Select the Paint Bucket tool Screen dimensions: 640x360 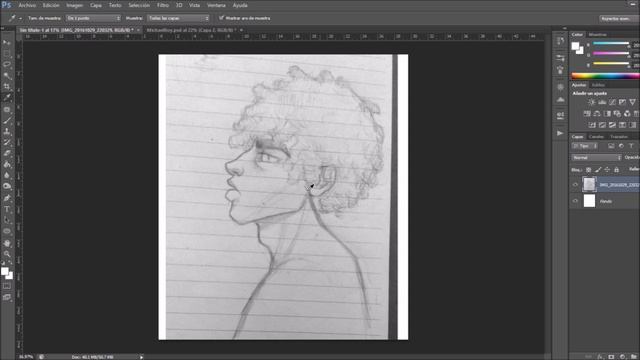(x=7, y=164)
